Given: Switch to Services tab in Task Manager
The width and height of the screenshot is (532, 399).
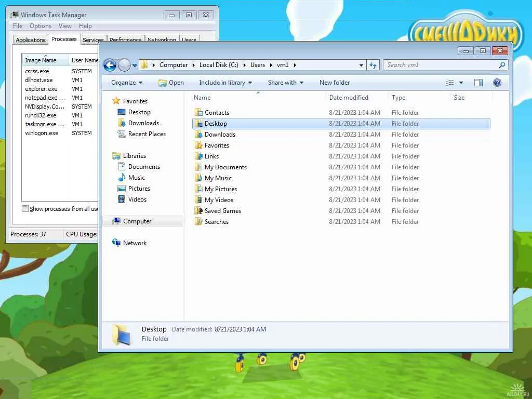Looking at the screenshot, I should pos(94,39).
